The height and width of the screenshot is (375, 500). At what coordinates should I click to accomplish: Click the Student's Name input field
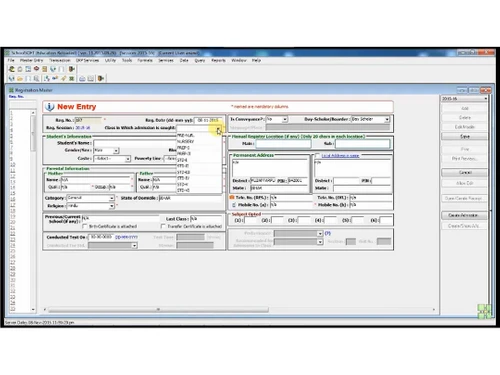135,143
